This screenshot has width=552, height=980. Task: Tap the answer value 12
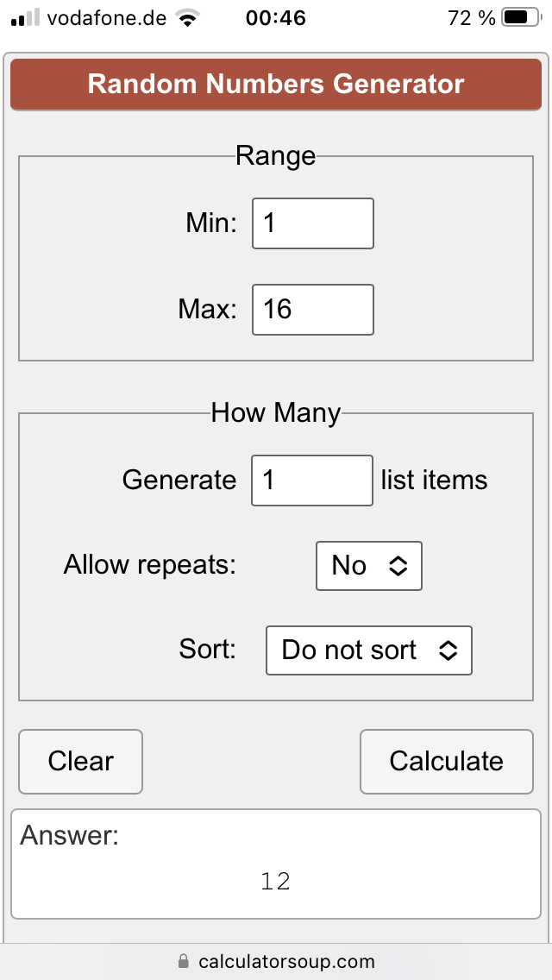pyautogui.click(x=276, y=882)
